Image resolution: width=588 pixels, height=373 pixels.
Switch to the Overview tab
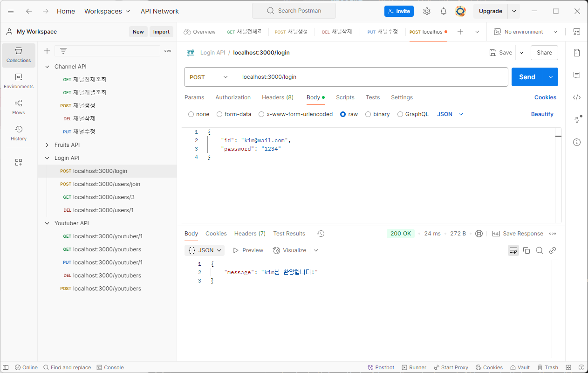200,32
